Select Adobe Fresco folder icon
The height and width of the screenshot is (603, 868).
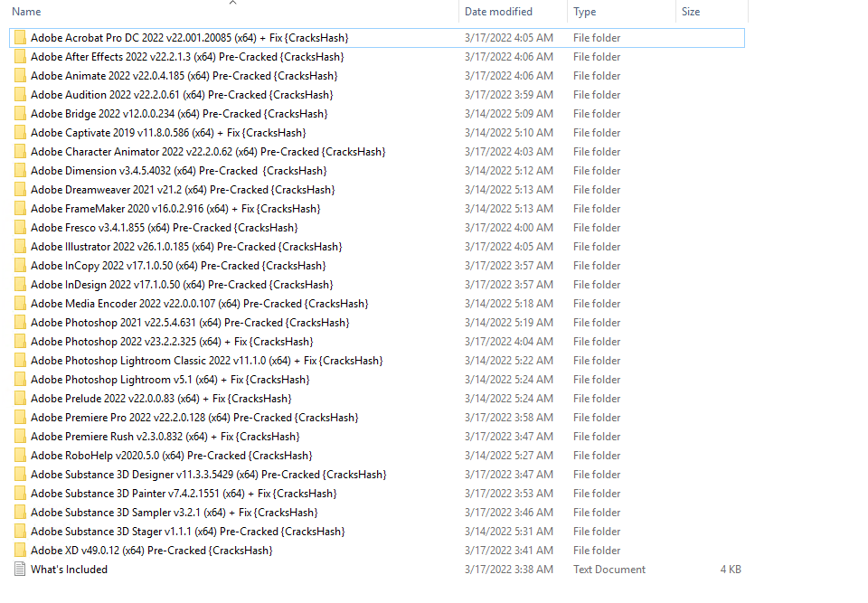tap(20, 228)
